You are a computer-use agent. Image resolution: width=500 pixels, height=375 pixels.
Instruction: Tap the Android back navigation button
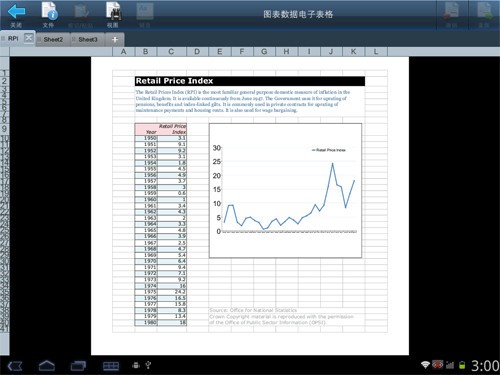pyautogui.click(x=15, y=366)
